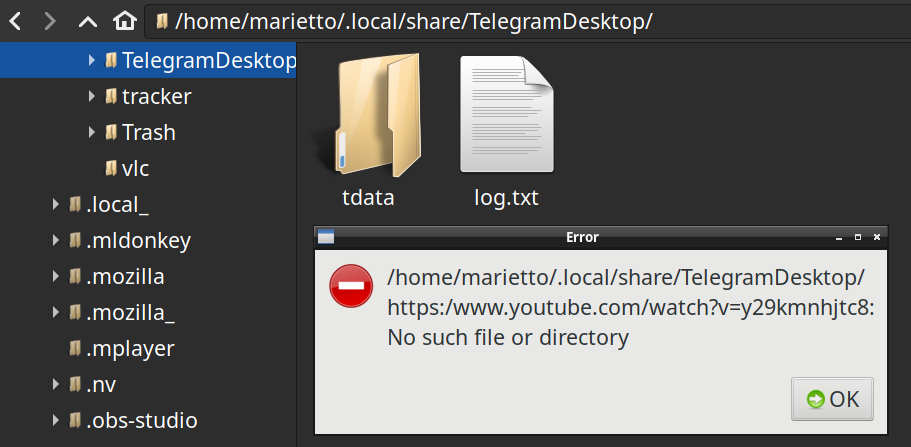Click OK in the Error dialog

[x=832, y=399]
